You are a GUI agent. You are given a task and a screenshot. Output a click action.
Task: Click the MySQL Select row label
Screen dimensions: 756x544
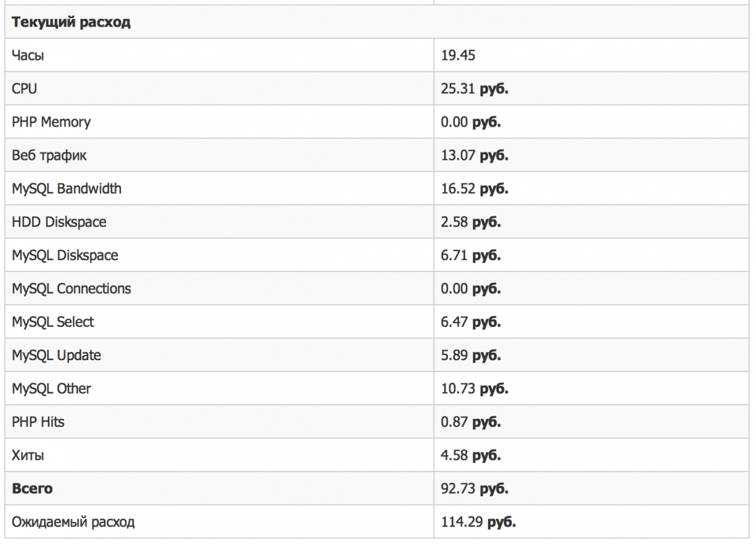click(x=53, y=322)
